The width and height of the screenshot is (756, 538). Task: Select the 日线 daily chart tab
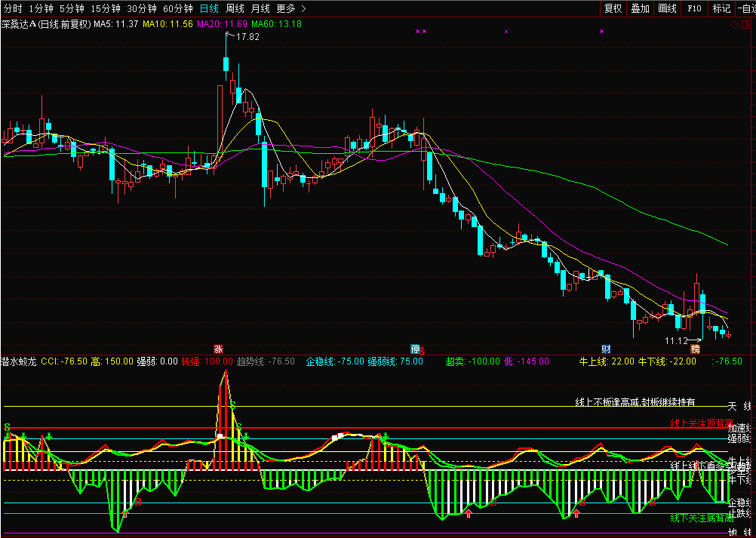(209, 8)
